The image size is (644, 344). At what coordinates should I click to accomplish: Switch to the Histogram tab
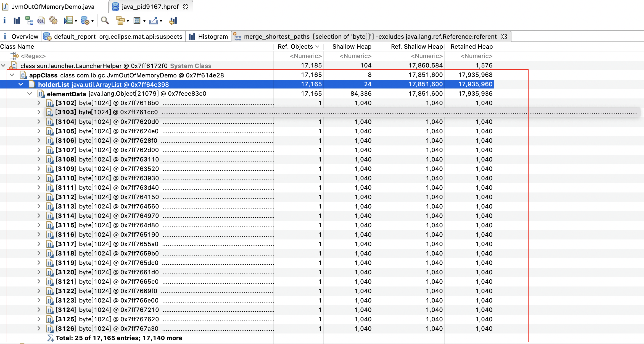click(x=208, y=37)
